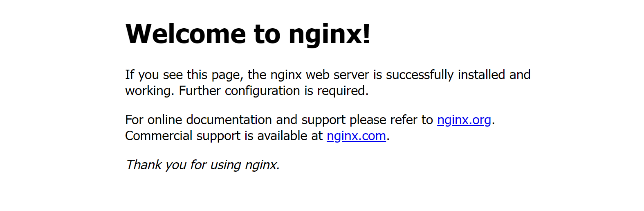
Task: Click the 'Welcome to nginx!' heading
Action: click(x=248, y=34)
